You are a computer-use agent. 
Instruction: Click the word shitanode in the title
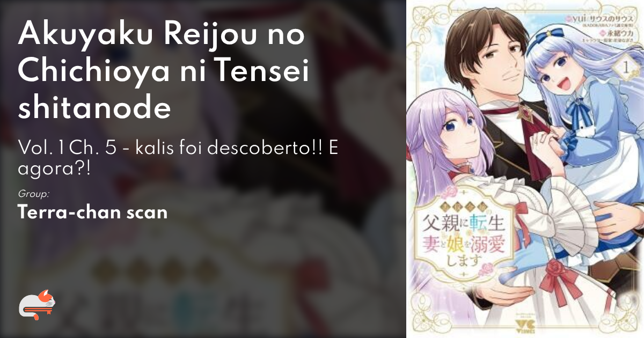coord(94,108)
